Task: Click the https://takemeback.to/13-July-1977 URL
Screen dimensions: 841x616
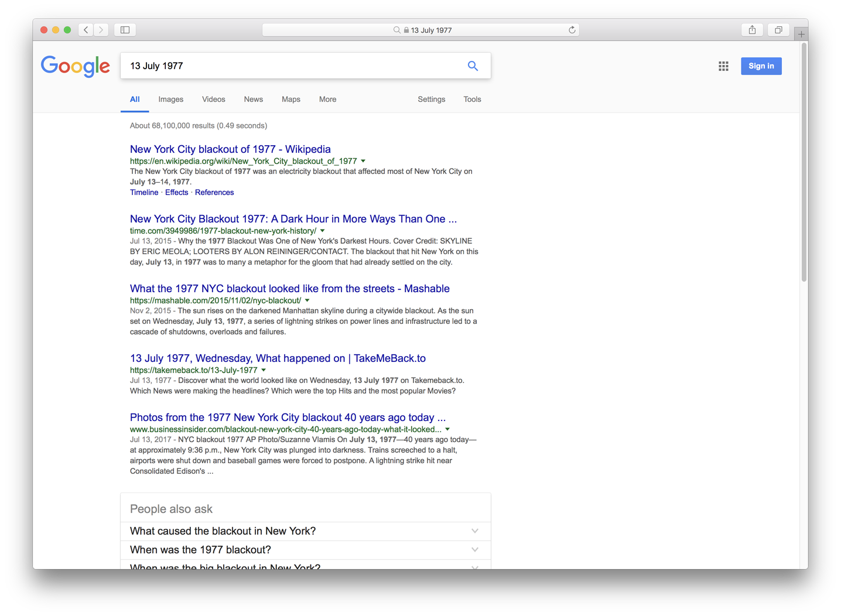Action: coord(194,370)
